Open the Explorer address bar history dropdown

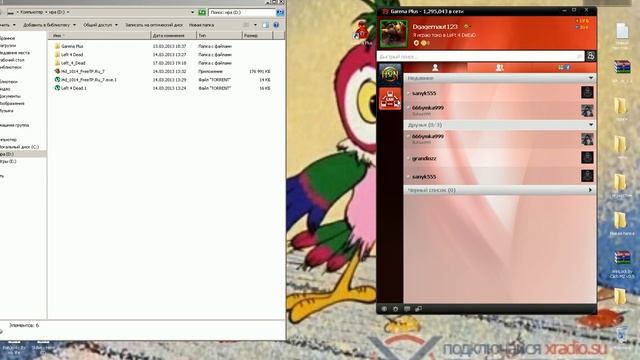(193, 12)
